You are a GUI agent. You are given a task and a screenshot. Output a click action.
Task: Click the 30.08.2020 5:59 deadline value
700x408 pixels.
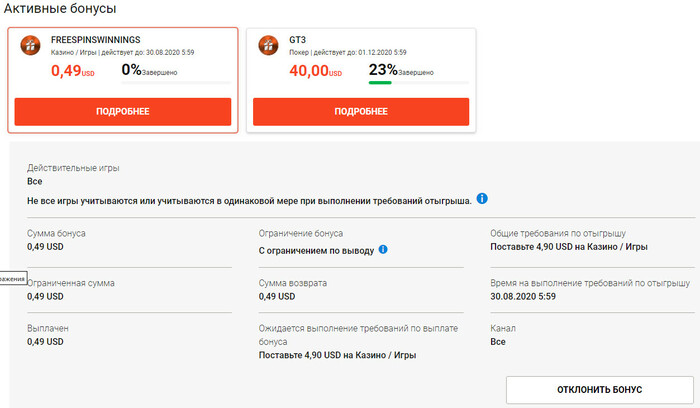528,296
